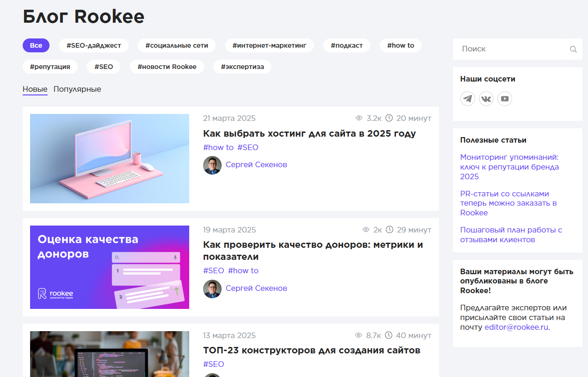Open the Telegram social icon
Viewport: 588px width, 377px height.
pos(468,99)
